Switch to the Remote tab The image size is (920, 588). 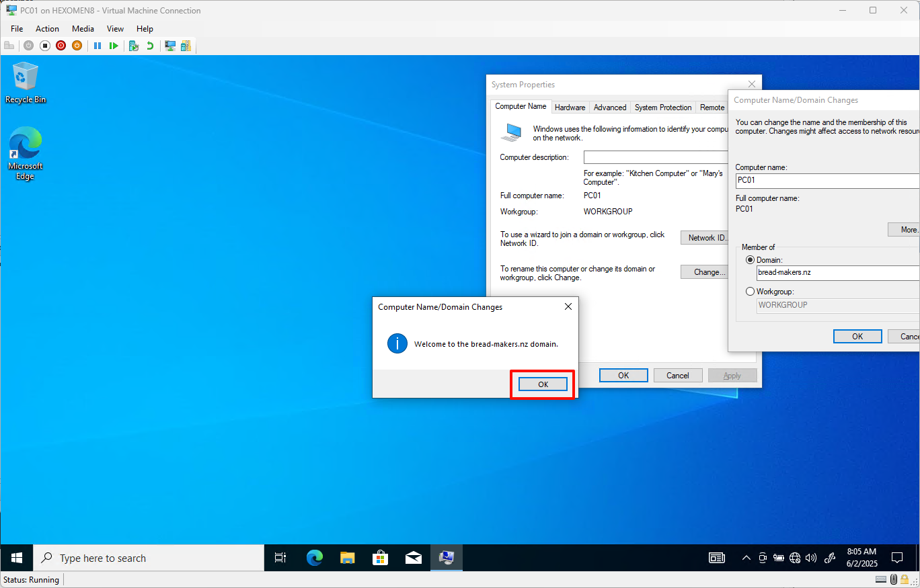click(712, 108)
